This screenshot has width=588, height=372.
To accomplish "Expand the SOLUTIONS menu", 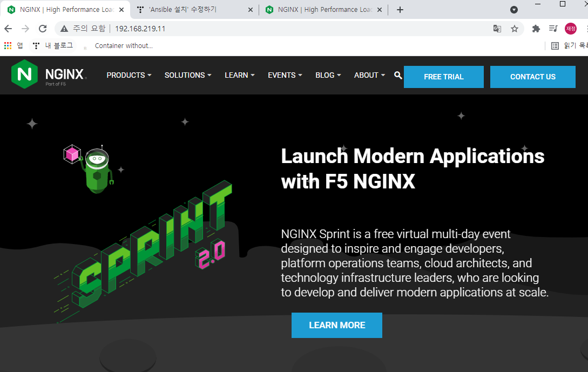I will click(x=188, y=75).
